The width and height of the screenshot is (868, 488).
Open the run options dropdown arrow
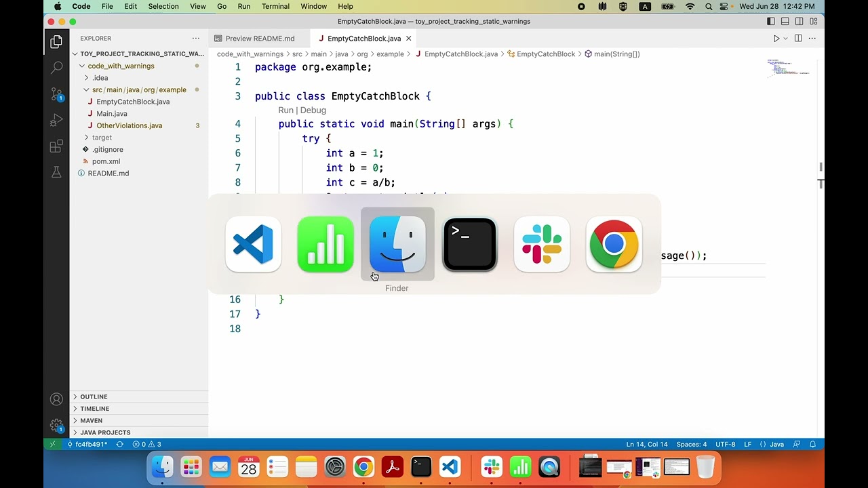click(786, 39)
